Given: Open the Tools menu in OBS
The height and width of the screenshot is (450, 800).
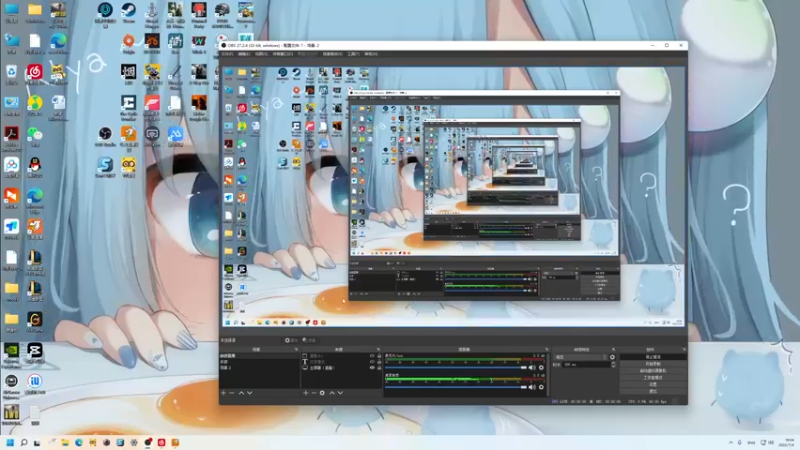Looking at the screenshot, I should coord(353,54).
